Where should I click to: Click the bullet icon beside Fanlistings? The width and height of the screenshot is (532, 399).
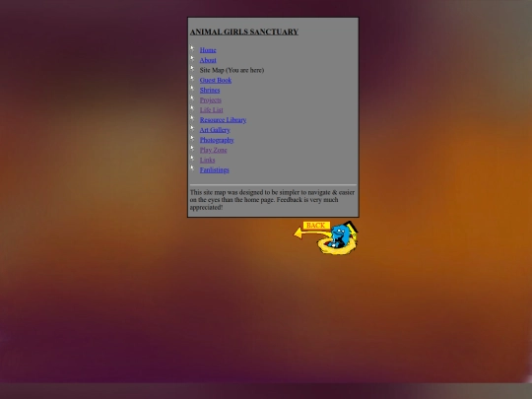192,168
